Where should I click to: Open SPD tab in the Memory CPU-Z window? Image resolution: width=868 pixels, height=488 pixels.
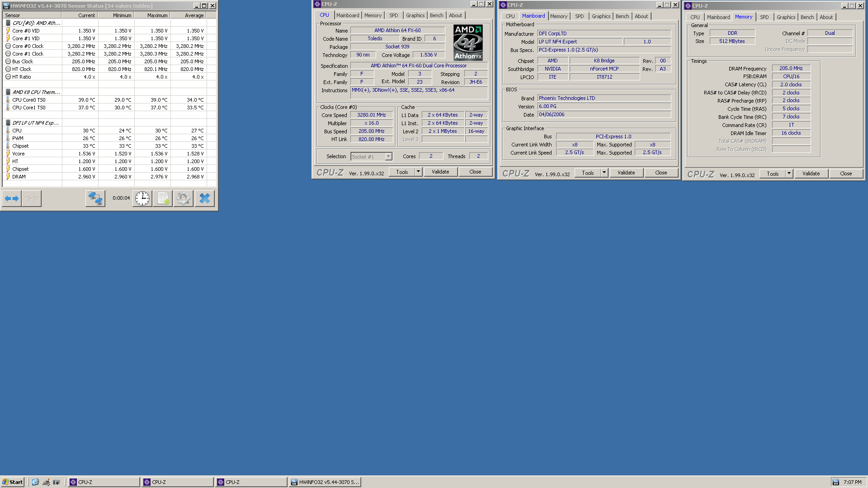764,17
